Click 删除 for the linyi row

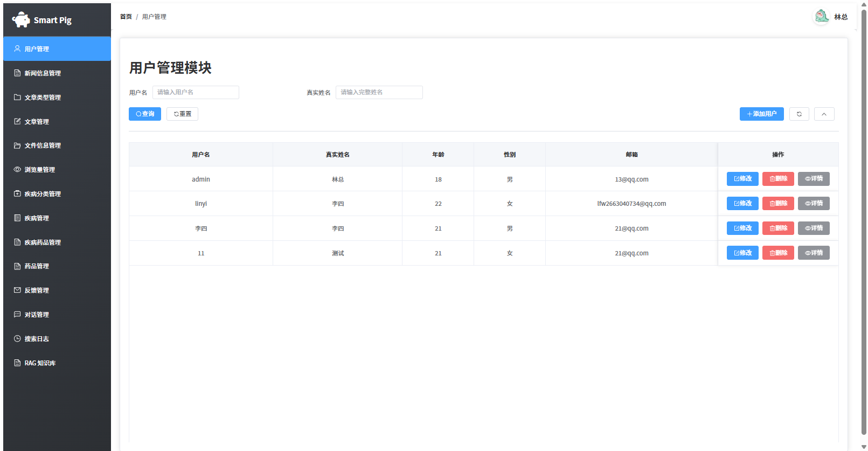tap(778, 204)
